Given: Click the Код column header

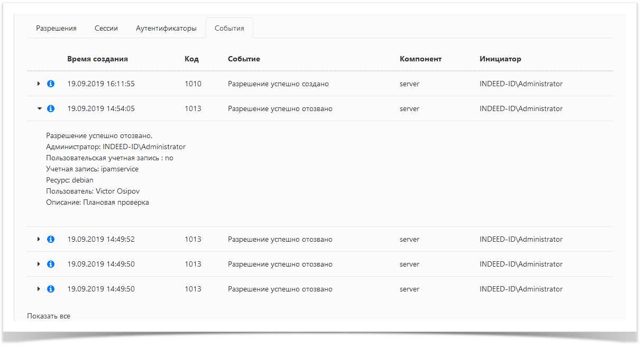Looking at the screenshot, I should point(191,59).
